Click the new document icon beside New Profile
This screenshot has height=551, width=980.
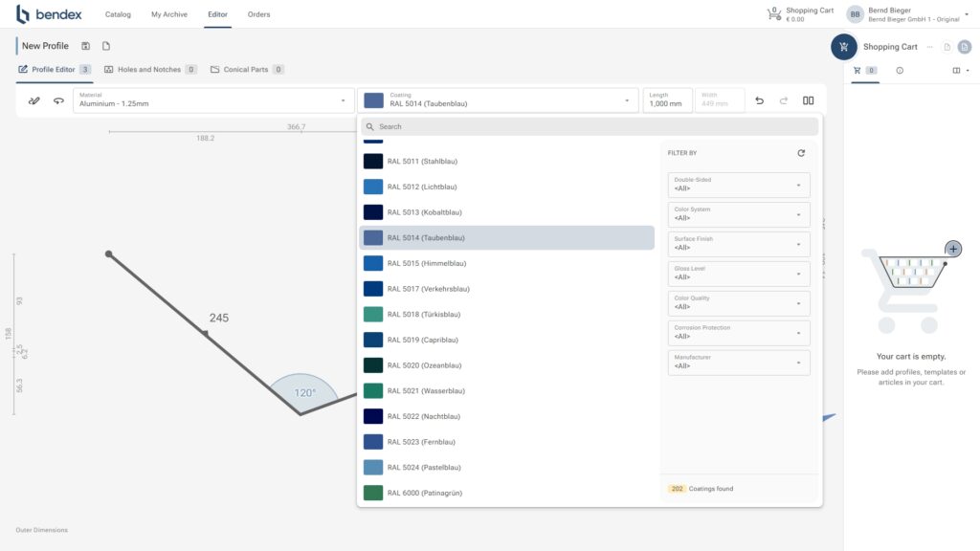click(x=106, y=46)
